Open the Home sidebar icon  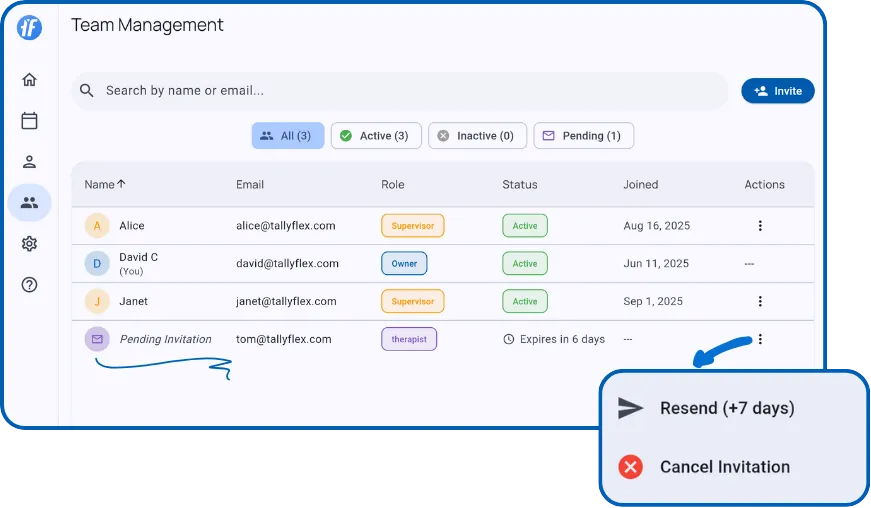[29, 80]
